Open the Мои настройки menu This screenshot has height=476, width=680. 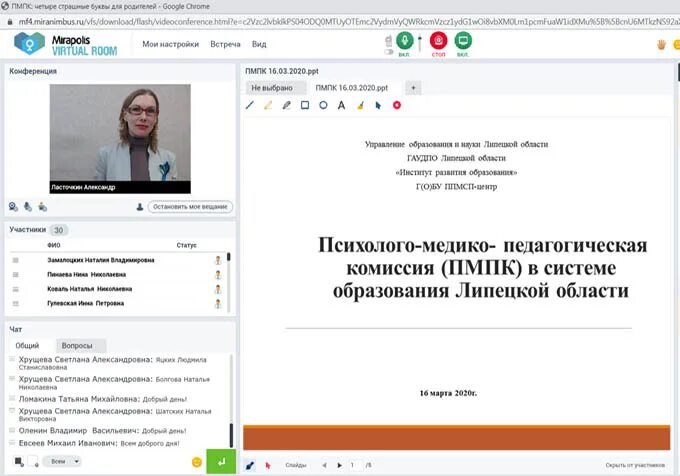[170, 44]
